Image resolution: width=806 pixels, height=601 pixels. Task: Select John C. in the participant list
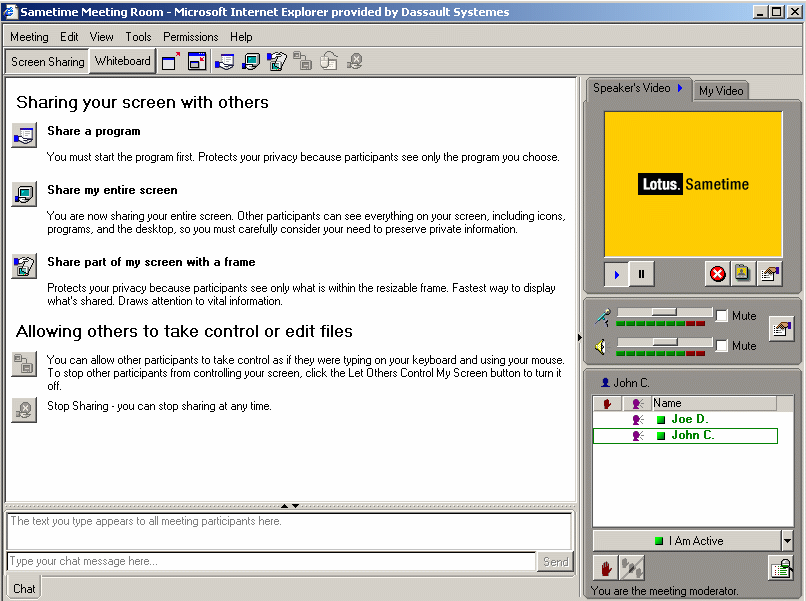(x=685, y=436)
